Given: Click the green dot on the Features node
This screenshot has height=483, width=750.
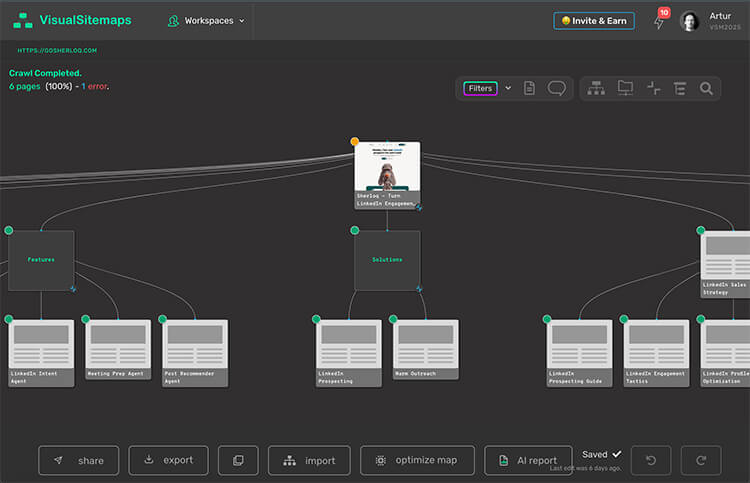Looking at the screenshot, I should (x=9, y=230).
